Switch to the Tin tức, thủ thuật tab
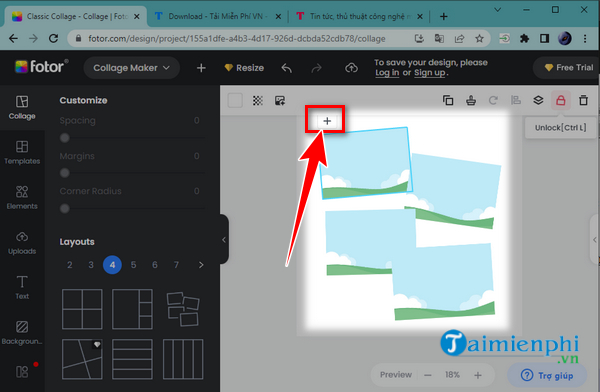Screen dimensions: 600x392 pyautogui.click(x=359, y=16)
